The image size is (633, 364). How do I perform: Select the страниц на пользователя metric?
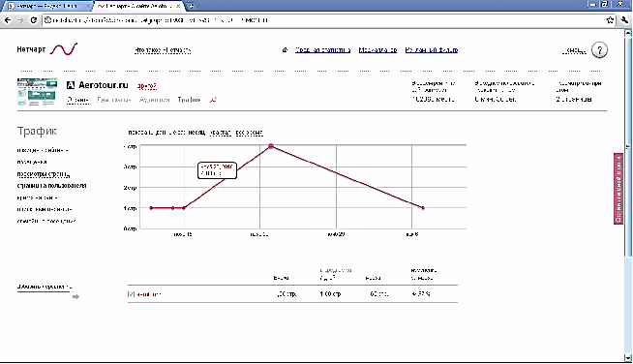click(x=51, y=186)
